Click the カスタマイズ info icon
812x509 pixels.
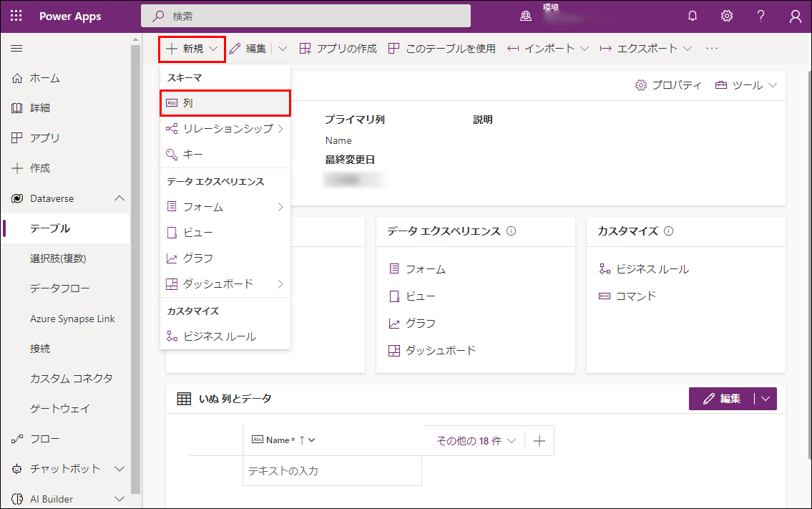point(668,231)
